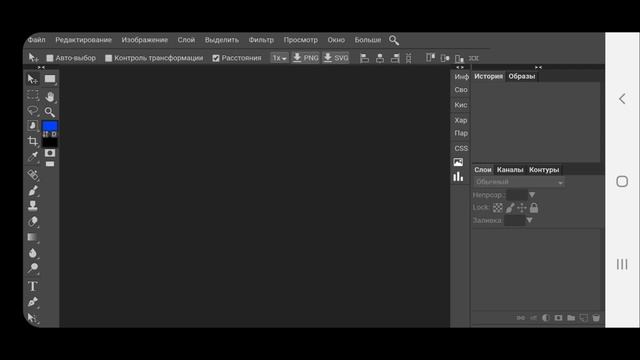Switch to the Образы tab

point(522,76)
